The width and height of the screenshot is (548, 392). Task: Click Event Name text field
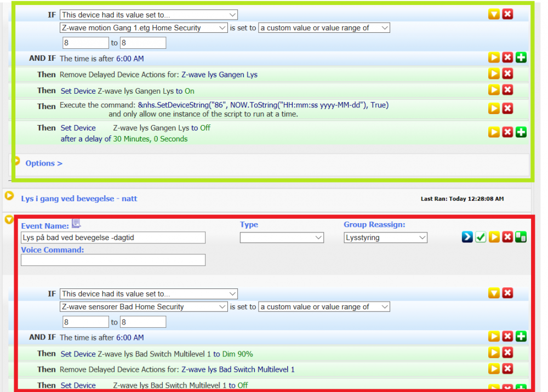point(113,237)
